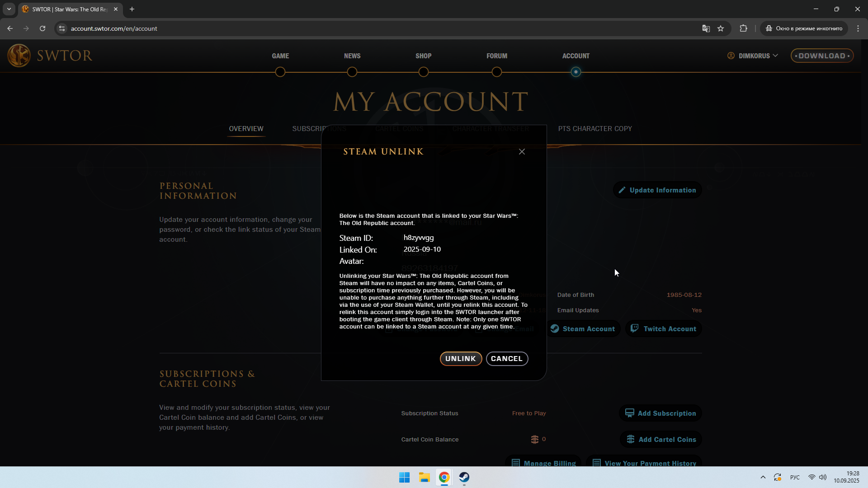Expand the DIMKORUS user dropdown

[753, 56]
